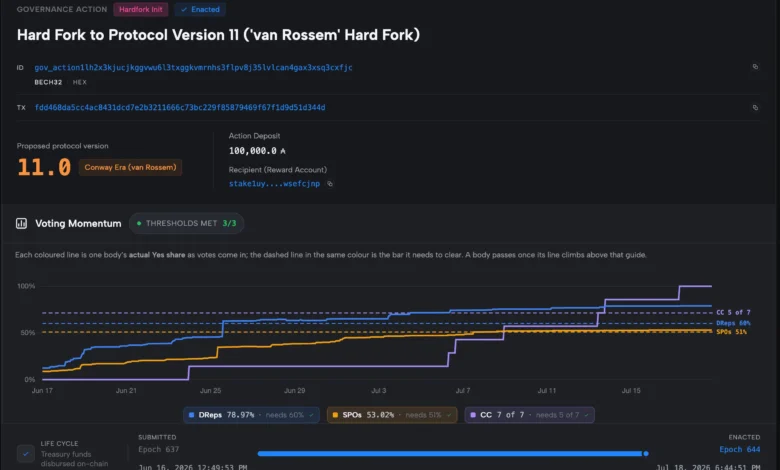The height and width of the screenshot is (470, 780).
Task: Click the Conway Era (van Rossem) tag
Action: (x=130, y=167)
